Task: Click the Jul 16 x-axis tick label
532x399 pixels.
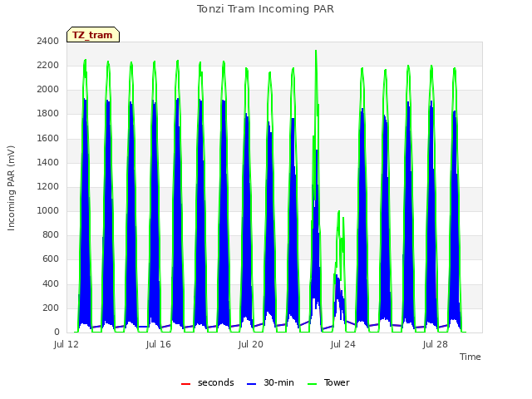Action: click(159, 344)
